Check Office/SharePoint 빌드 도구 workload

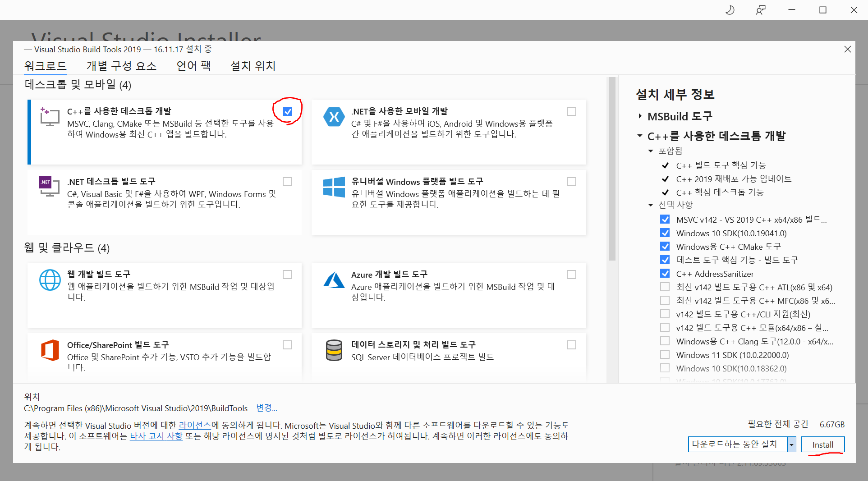287,345
